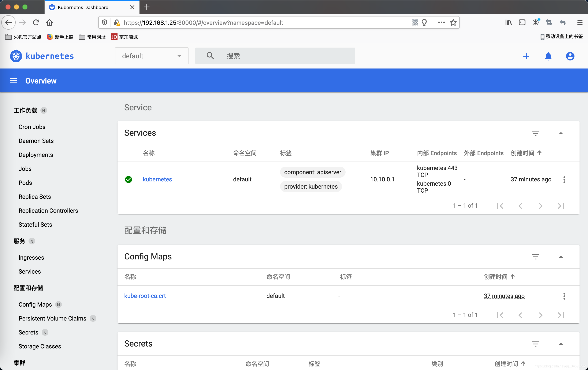This screenshot has width=588, height=370.
Task: Collapse the Secrets card
Action: 561,344
